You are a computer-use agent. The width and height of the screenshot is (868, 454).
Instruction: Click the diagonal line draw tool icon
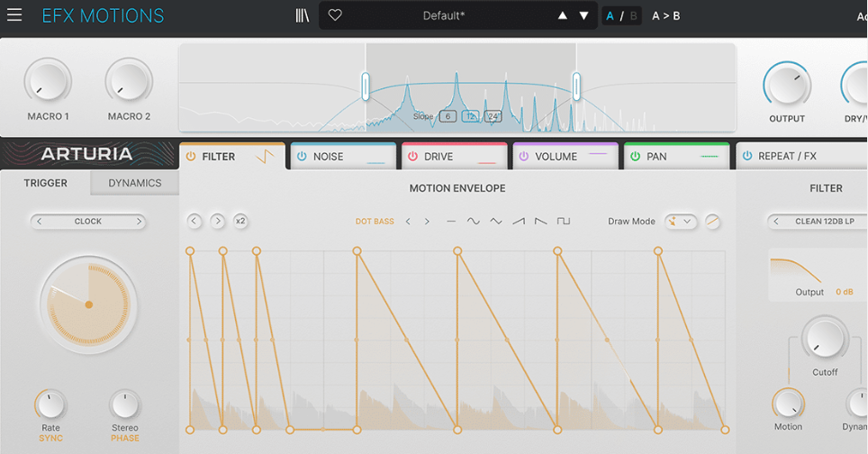(x=712, y=222)
